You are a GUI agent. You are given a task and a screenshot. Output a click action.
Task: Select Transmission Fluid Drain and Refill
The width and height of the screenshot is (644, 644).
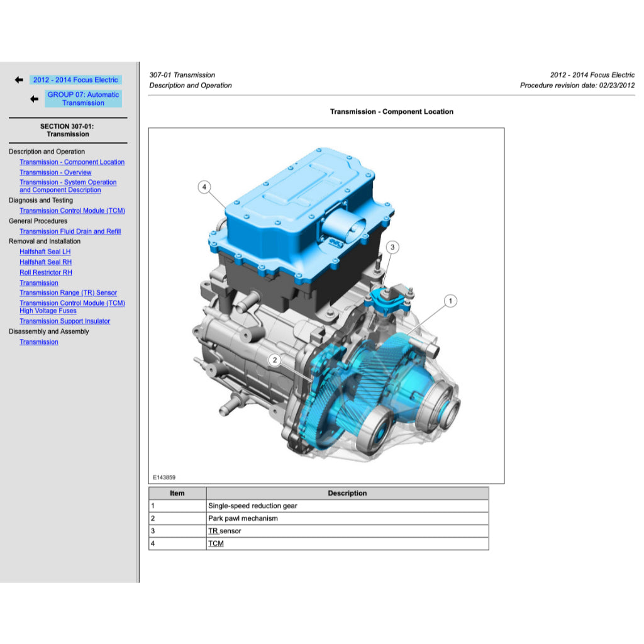tap(70, 231)
